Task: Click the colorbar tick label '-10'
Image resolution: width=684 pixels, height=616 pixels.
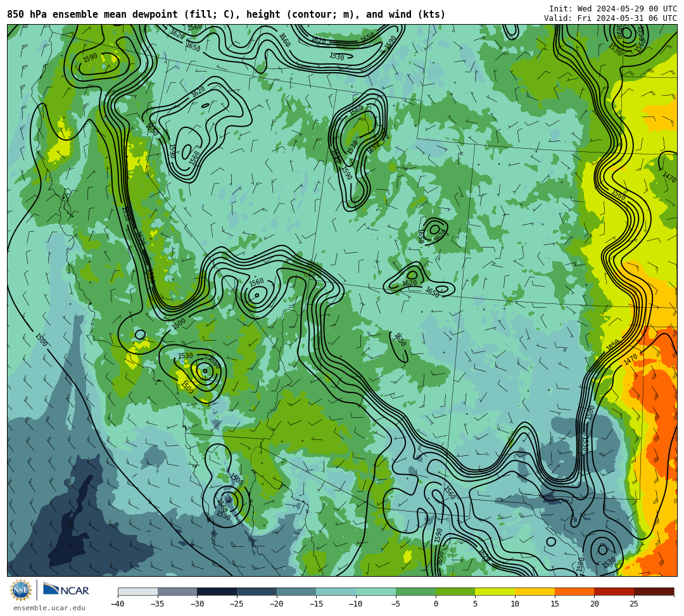Action: (x=355, y=604)
